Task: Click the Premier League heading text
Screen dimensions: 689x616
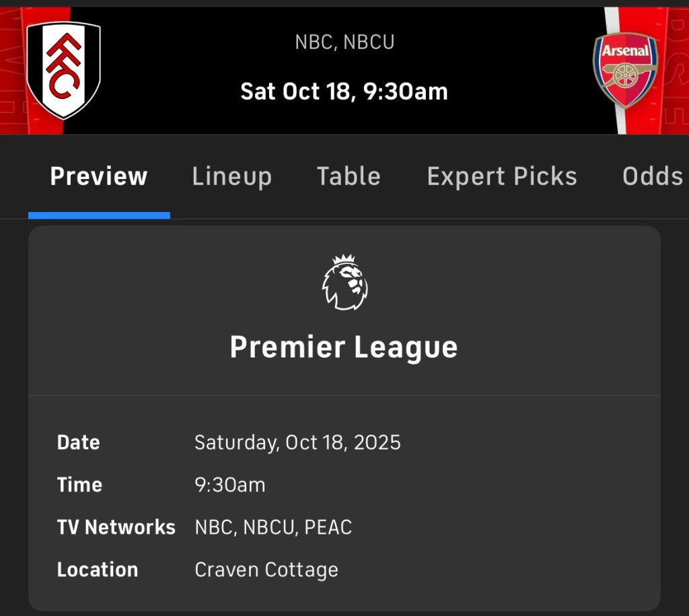Action: click(x=344, y=347)
